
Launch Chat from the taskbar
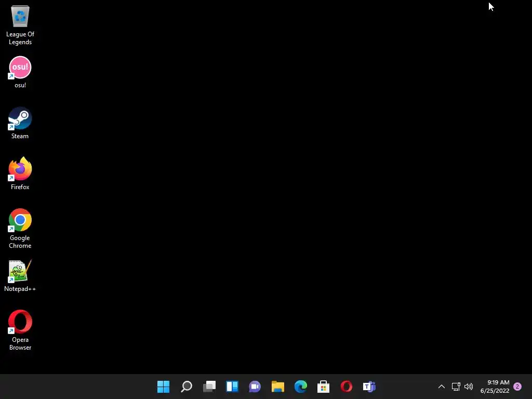[x=255, y=387]
